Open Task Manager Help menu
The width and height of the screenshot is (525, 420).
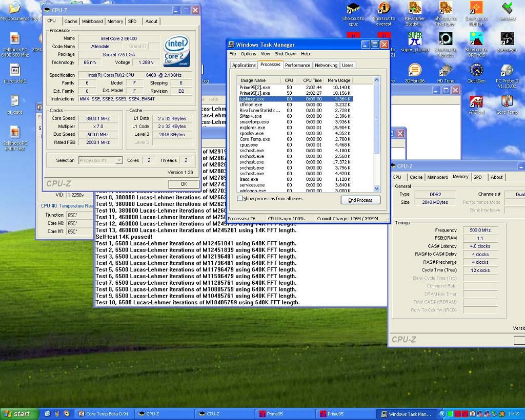(306, 54)
